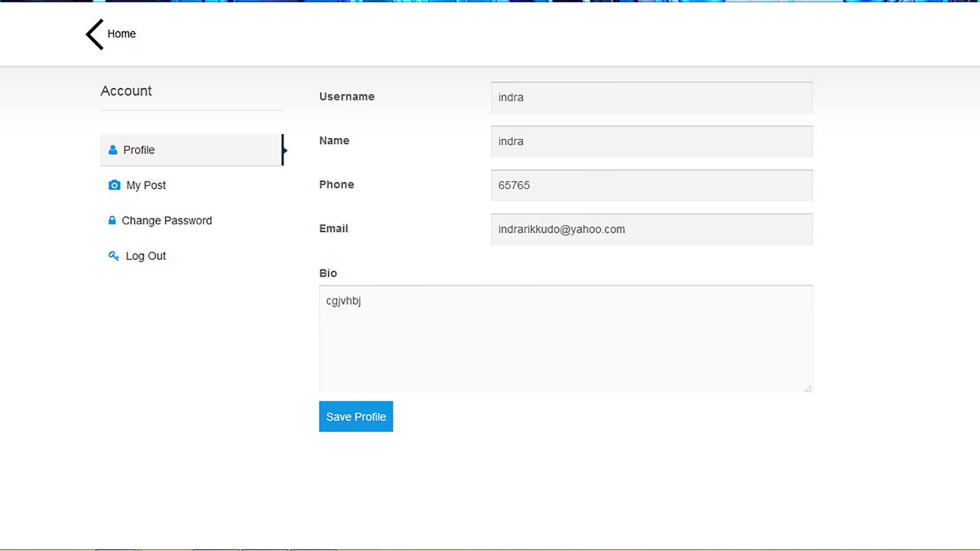The height and width of the screenshot is (551, 980).
Task: Click the camera icon next to My Post
Action: [x=114, y=185]
